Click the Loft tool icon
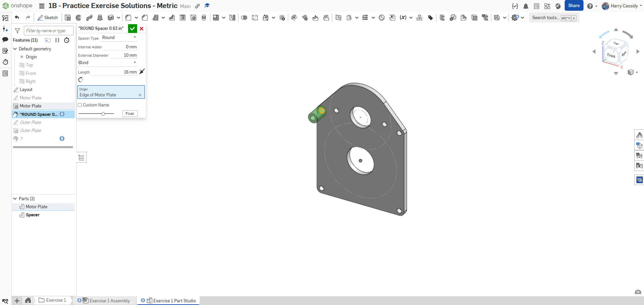The width and height of the screenshot is (644, 305). [100, 18]
